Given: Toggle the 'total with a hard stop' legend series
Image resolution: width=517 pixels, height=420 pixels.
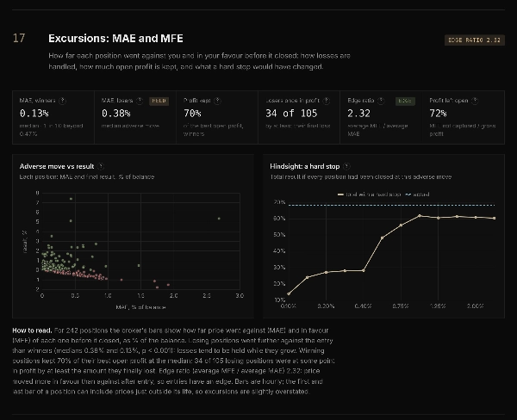Looking at the screenshot, I should pos(370,195).
